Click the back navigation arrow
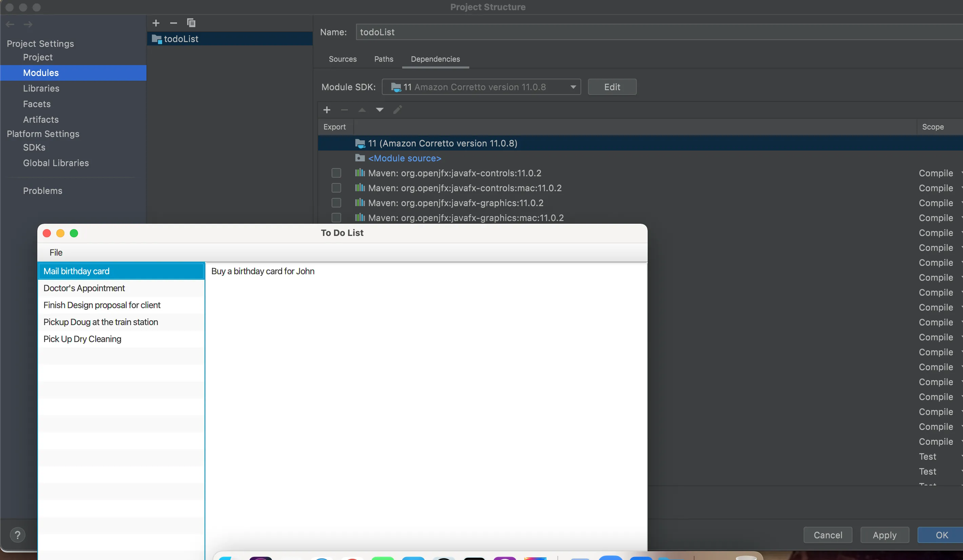The height and width of the screenshot is (560, 963). coord(10,24)
